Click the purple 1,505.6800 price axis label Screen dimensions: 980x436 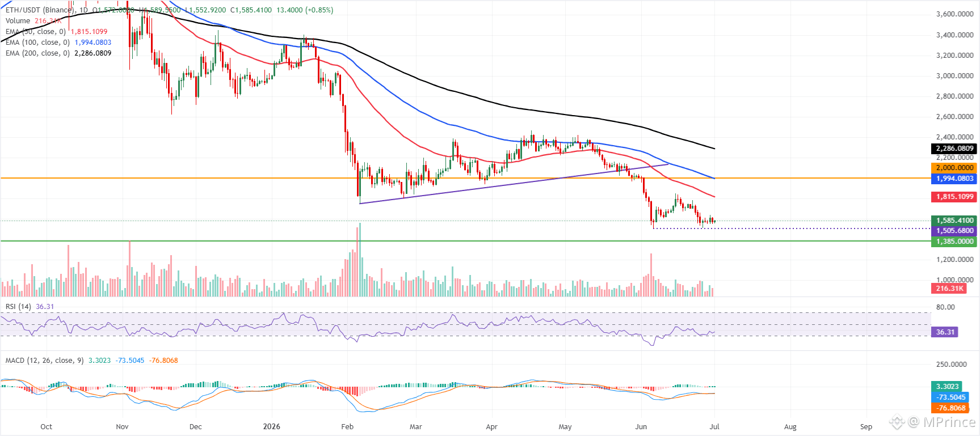click(954, 231)
